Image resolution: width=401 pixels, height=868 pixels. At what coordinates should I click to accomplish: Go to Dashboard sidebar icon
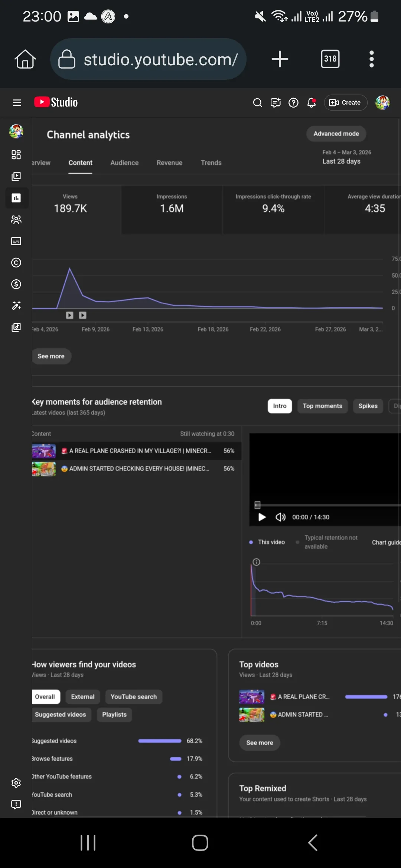tap(16, 155)
